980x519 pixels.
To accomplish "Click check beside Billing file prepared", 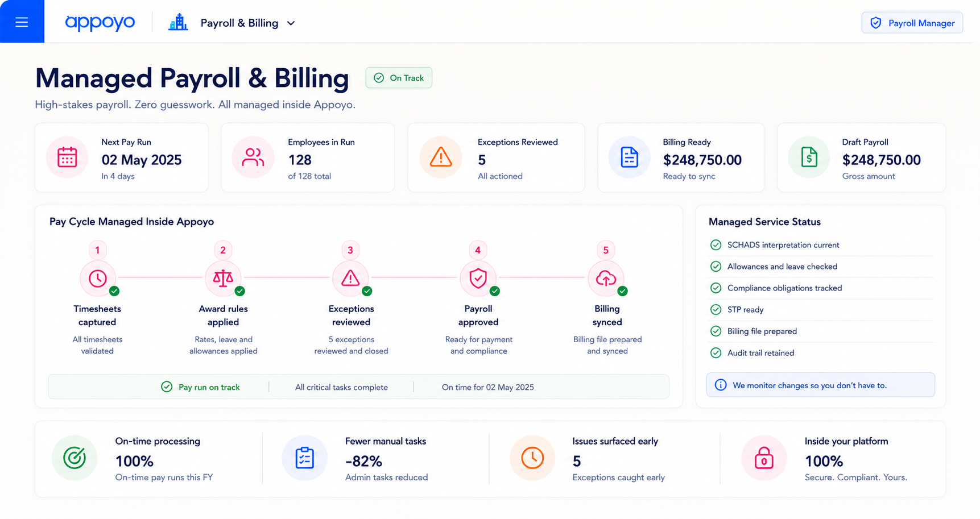I will [716, 331].
